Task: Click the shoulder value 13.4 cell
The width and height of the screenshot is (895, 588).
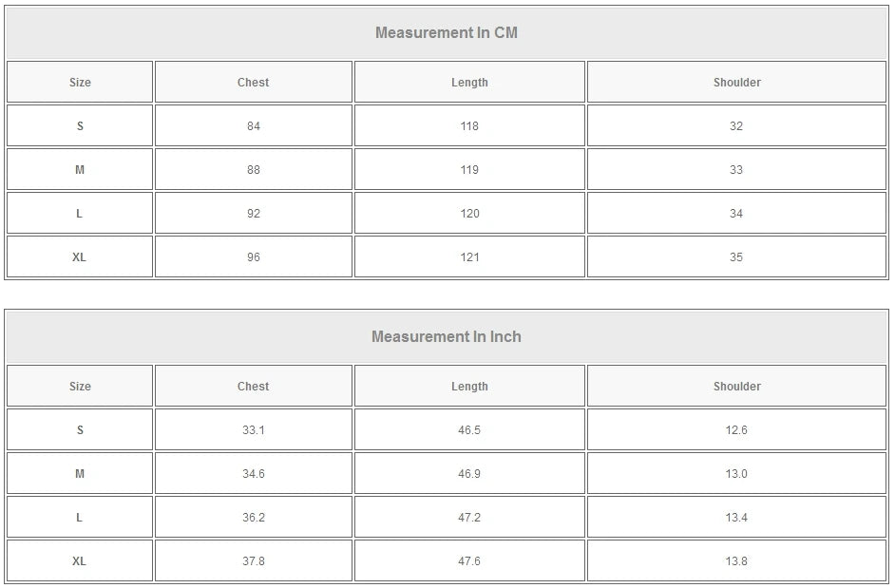Action: click(x=736, y=518)
